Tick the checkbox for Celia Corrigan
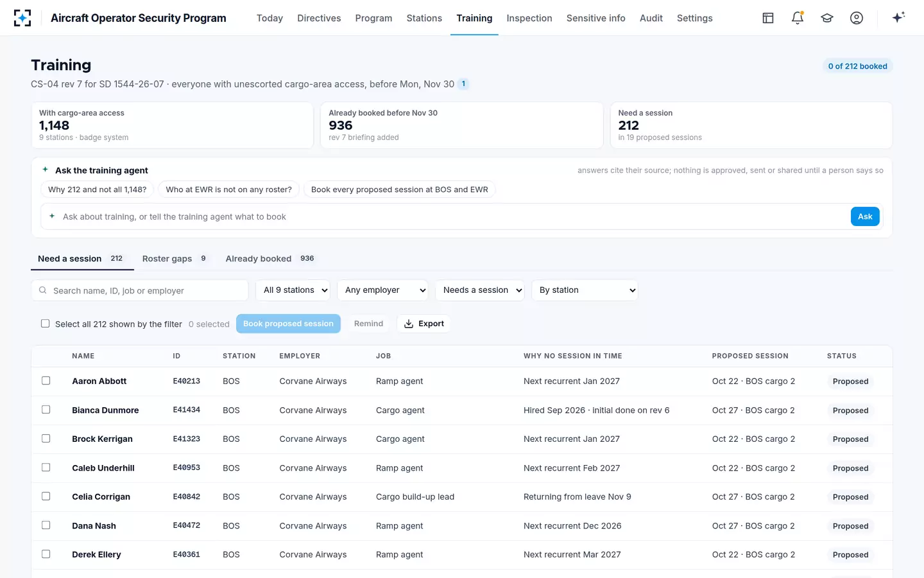 coord(46,496)
